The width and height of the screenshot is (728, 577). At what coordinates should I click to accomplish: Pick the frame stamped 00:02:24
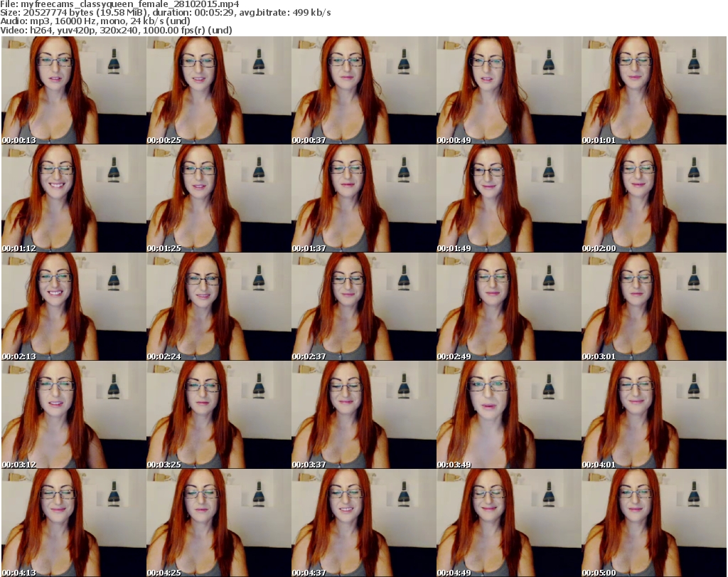[x=219, y=307]
